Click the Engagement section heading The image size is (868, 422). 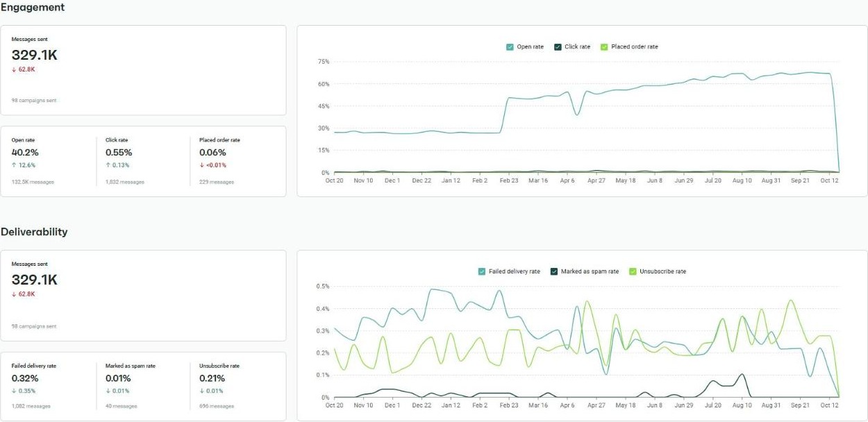(33, 7)
